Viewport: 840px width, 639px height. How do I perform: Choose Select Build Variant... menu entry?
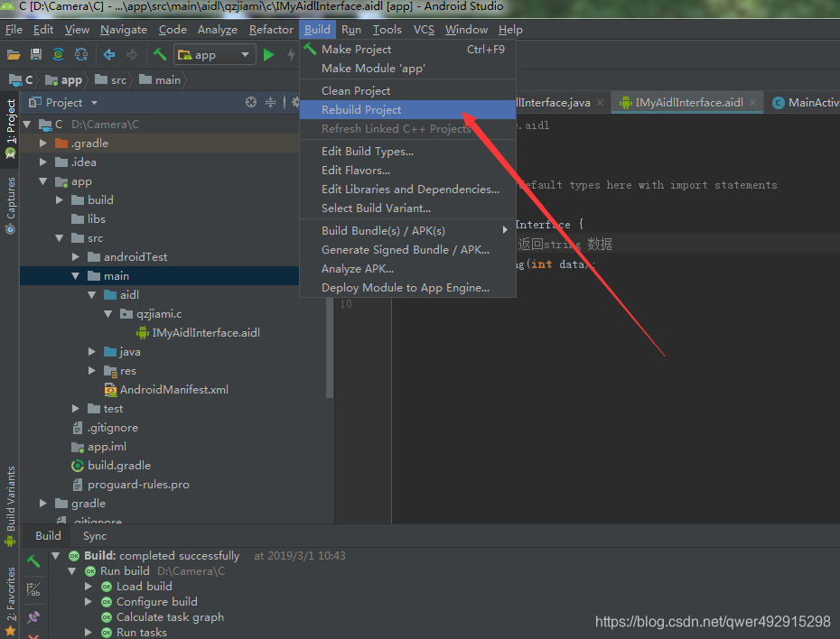[407, 208]
